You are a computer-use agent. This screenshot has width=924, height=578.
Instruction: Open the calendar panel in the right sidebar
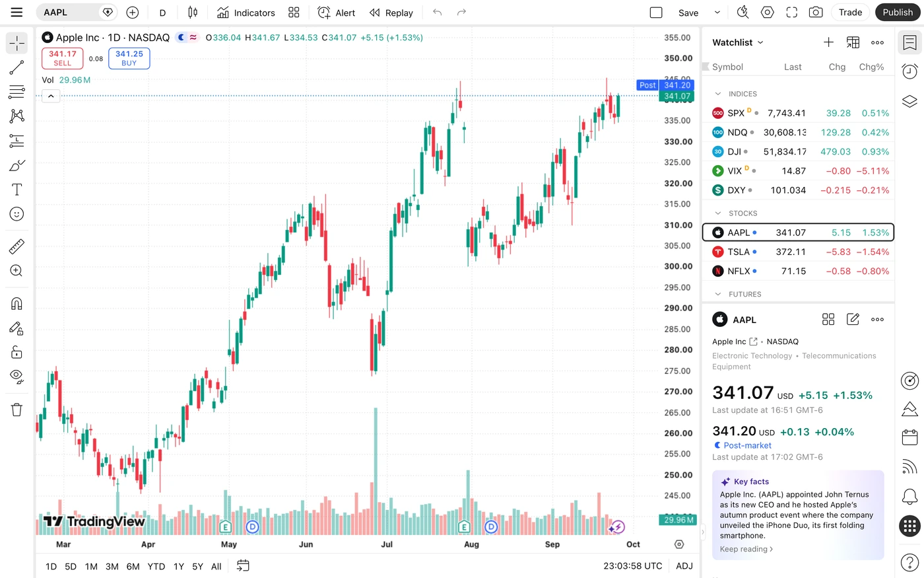[909, 437]
